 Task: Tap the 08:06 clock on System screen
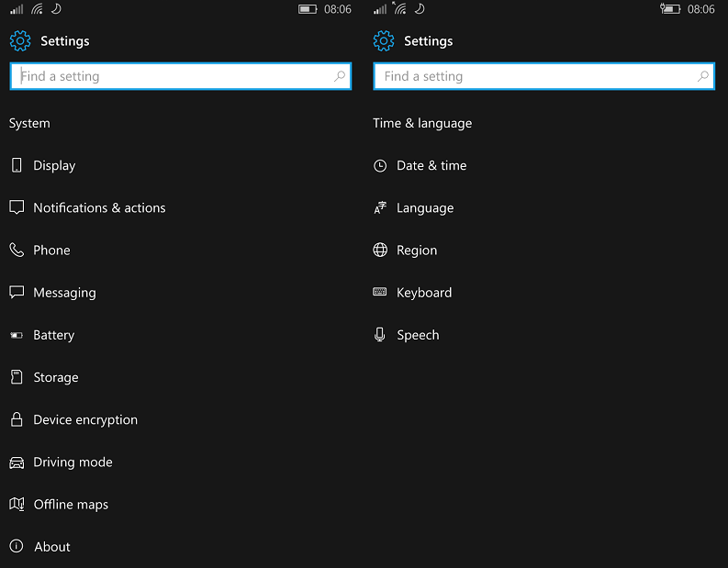(338, 9)
